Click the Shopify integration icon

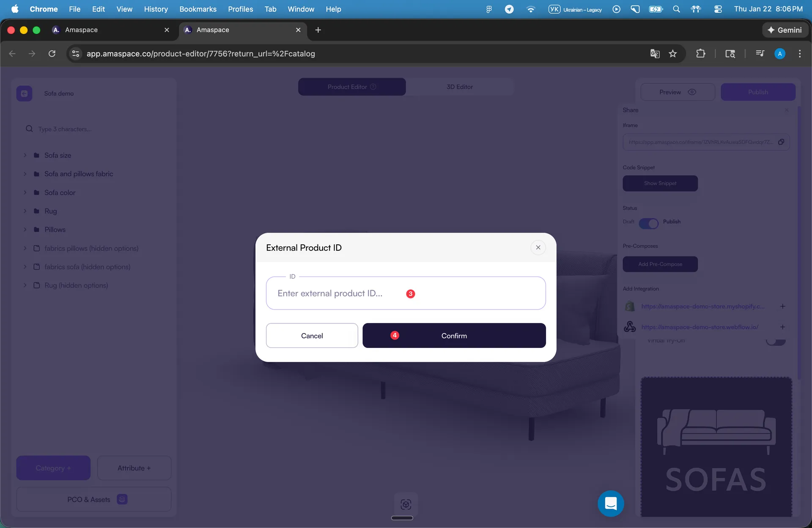pos(630,306)
